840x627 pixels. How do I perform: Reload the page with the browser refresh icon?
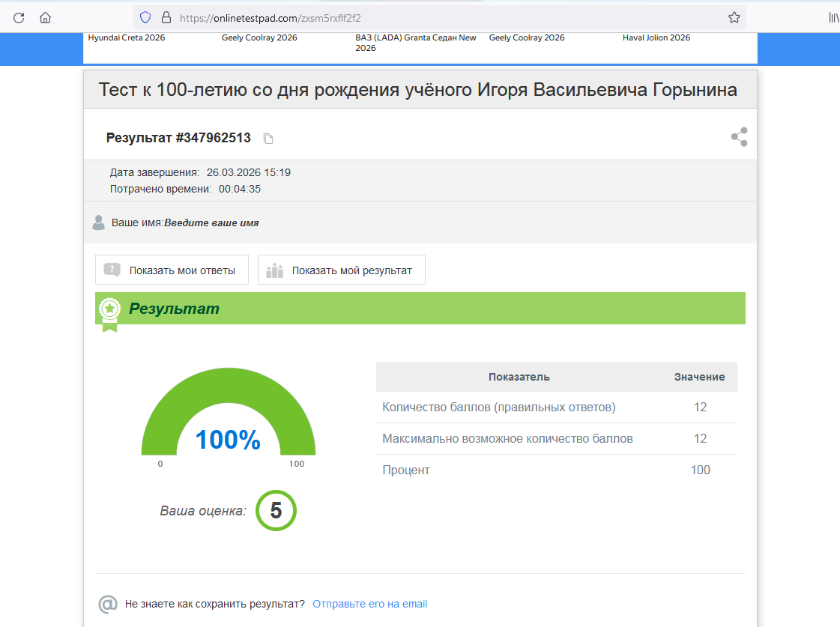(x=19, y=17)
